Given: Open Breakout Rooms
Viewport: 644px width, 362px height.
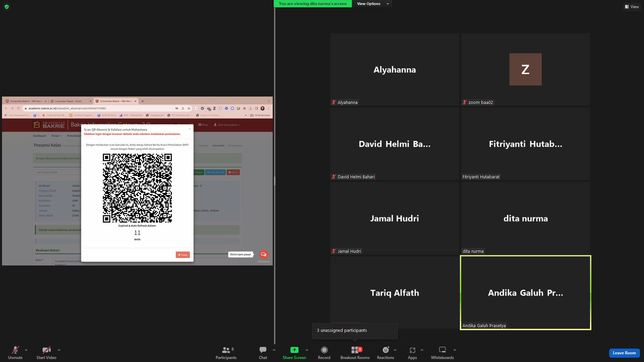Looking at the screenshot, I should tap(355, 353).
